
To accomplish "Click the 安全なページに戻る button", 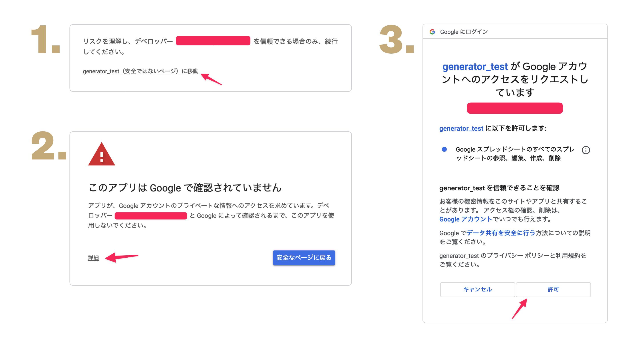I will (x=304, y=258).
